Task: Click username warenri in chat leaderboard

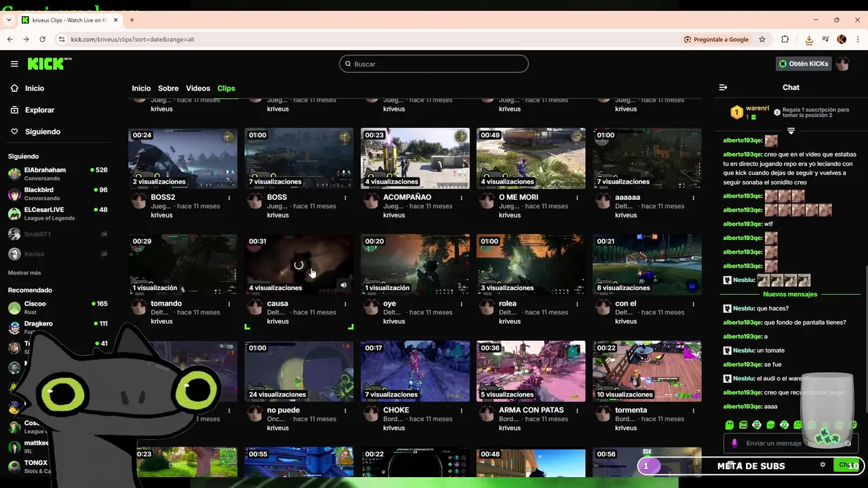Action: point(757,108)
